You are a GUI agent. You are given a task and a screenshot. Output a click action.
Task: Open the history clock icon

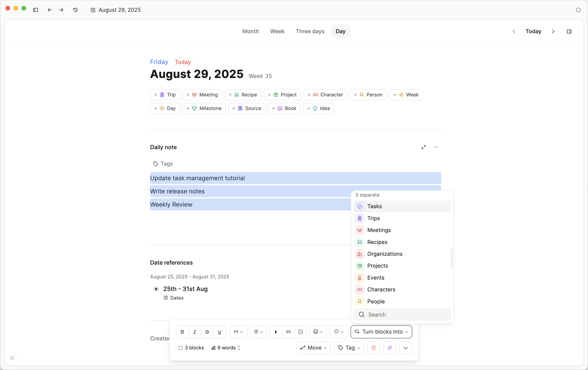click(x=75, y=10)
